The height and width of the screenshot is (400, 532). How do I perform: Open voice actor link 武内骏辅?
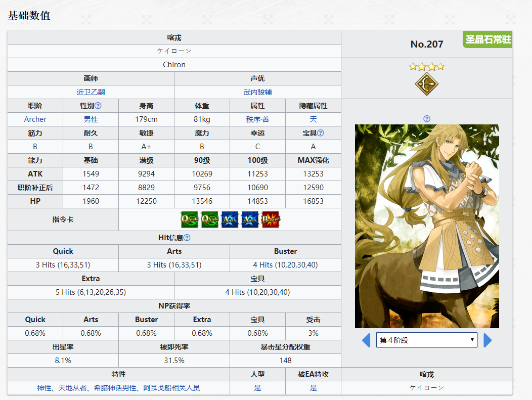click(257, 92)
